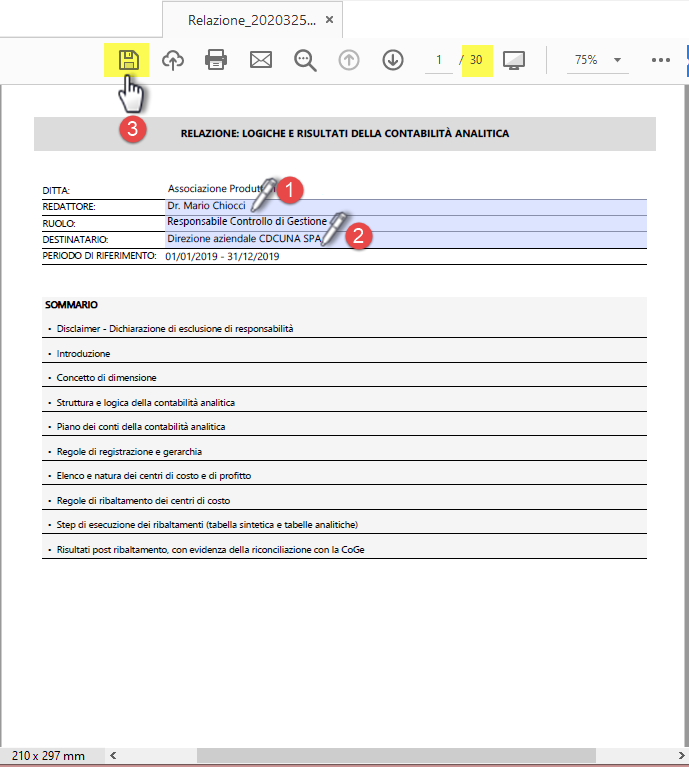Select the Relazione_2020325 document tab

(252, 20)
